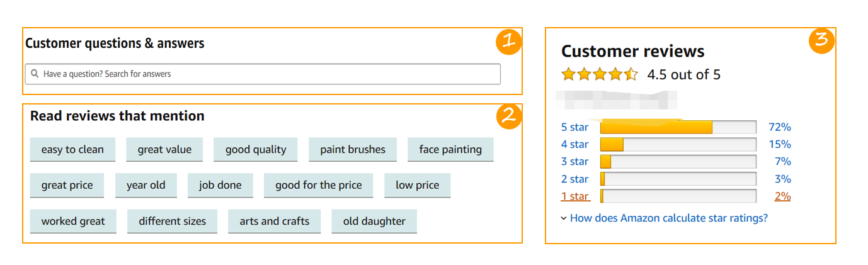This screenshot has height=265, width=868.
Task: Select the 'easy to clean' review tag
Action: tap(72, 150)
